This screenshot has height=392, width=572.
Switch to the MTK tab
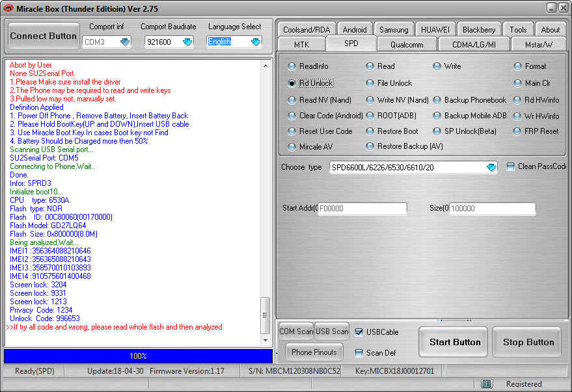pyautogui.click(x=301, y=44)
